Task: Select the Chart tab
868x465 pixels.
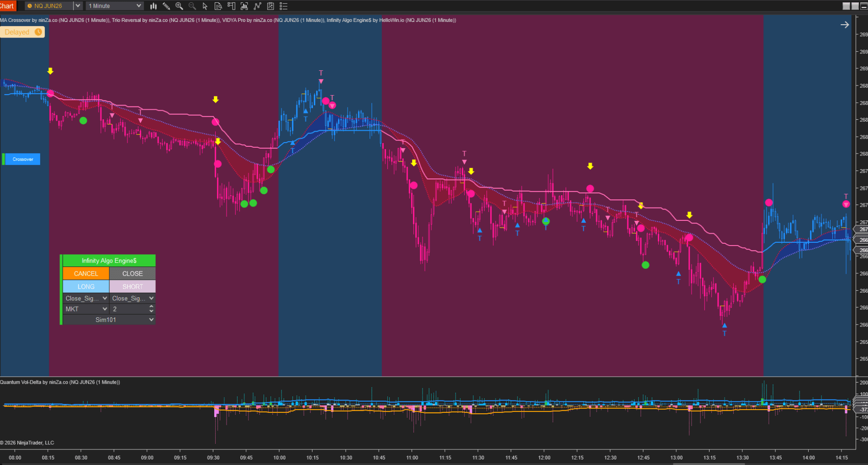Action: 8,6
